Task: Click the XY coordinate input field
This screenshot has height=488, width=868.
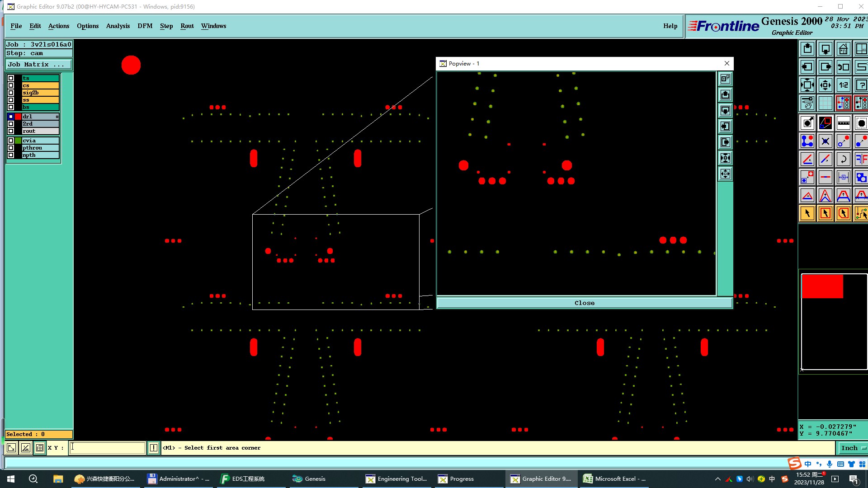Action: point(107,448)
